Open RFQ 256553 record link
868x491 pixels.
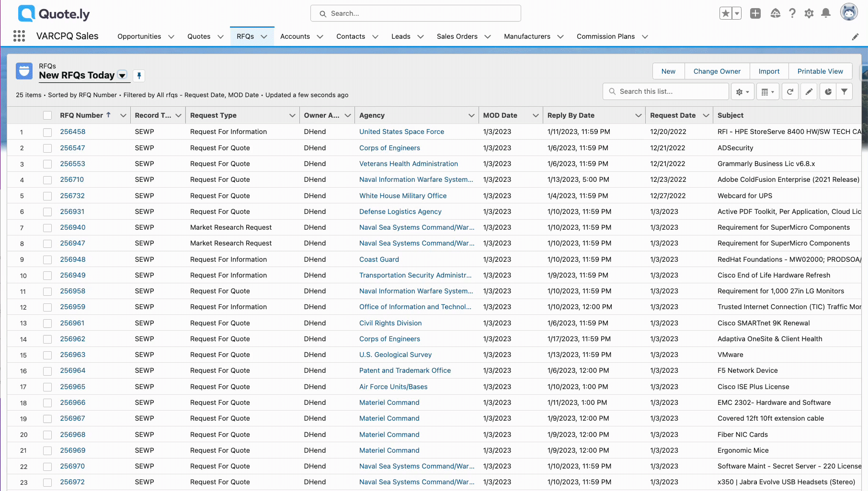tap(72, 164)
